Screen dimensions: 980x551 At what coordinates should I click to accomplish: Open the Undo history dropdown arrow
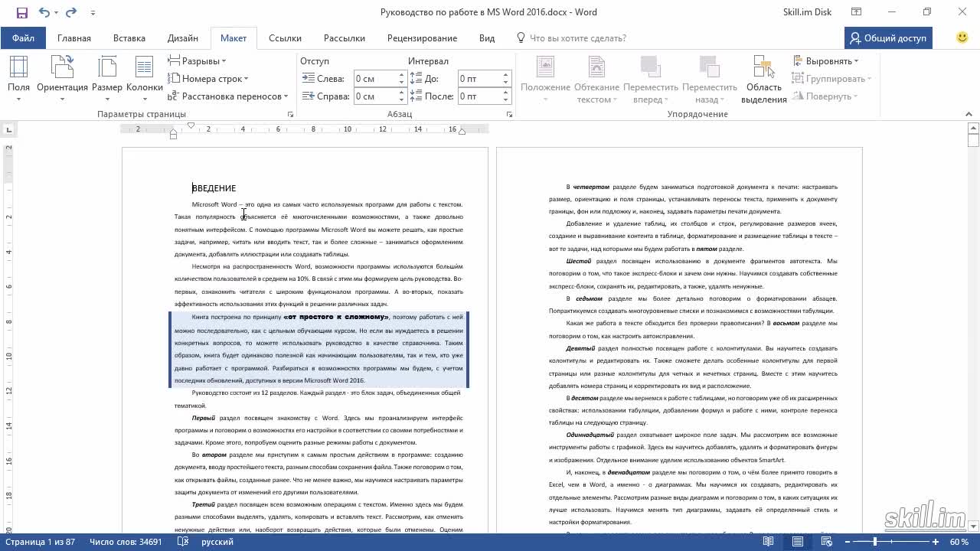click(56, 13)
